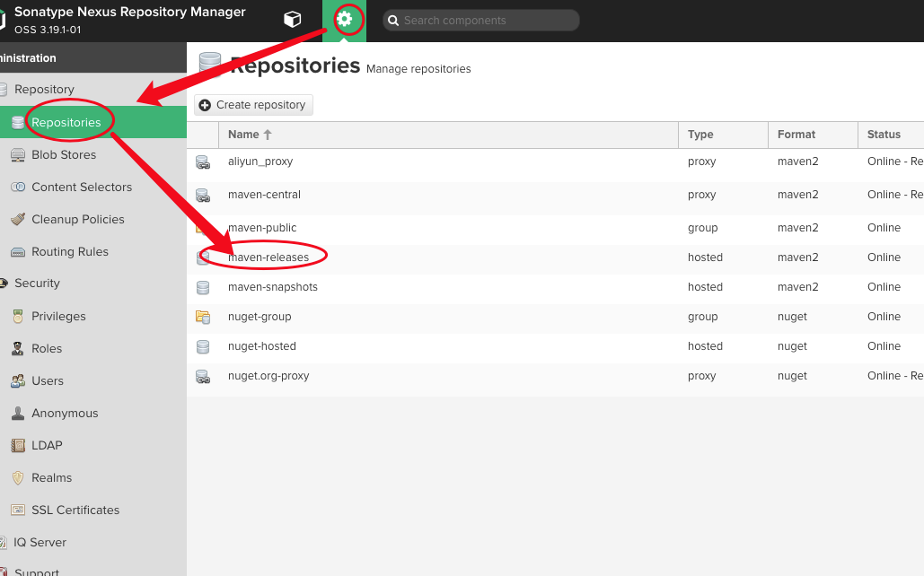Click the plus icon on Create repository

(x=205, y=106)
